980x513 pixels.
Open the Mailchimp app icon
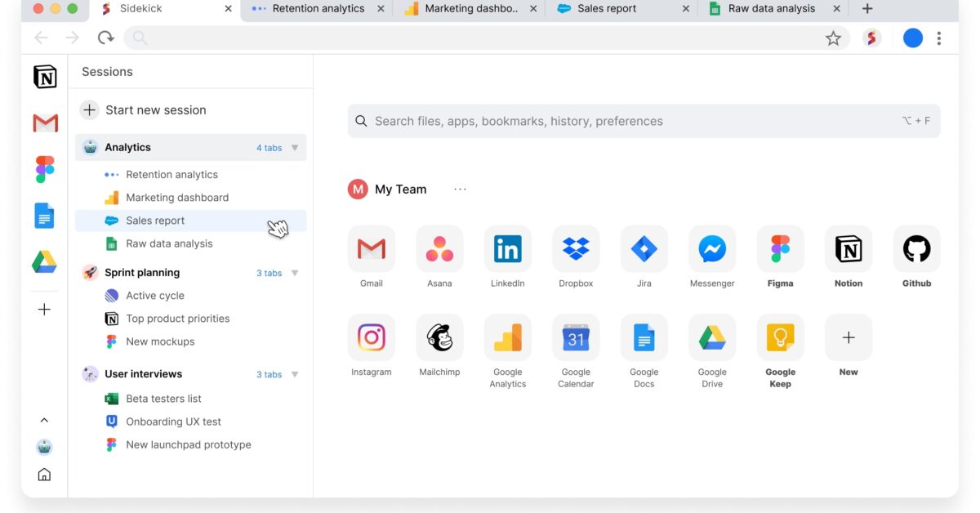coord(439,337)
